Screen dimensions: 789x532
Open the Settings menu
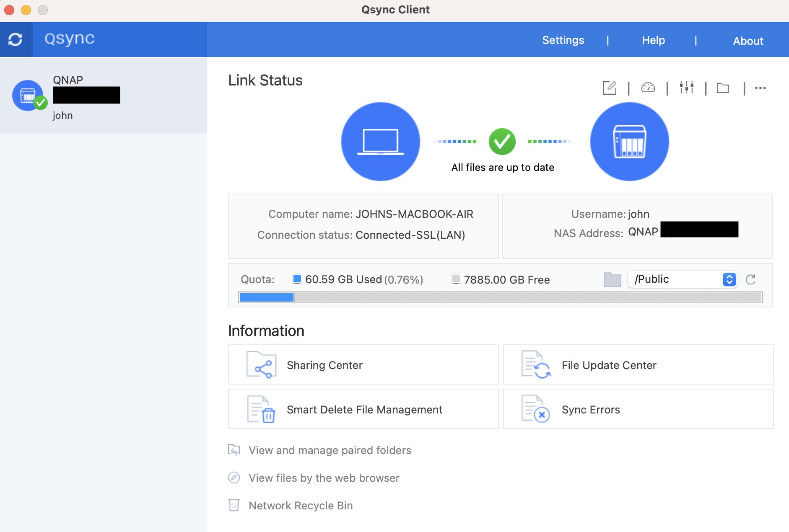(563, 40)
